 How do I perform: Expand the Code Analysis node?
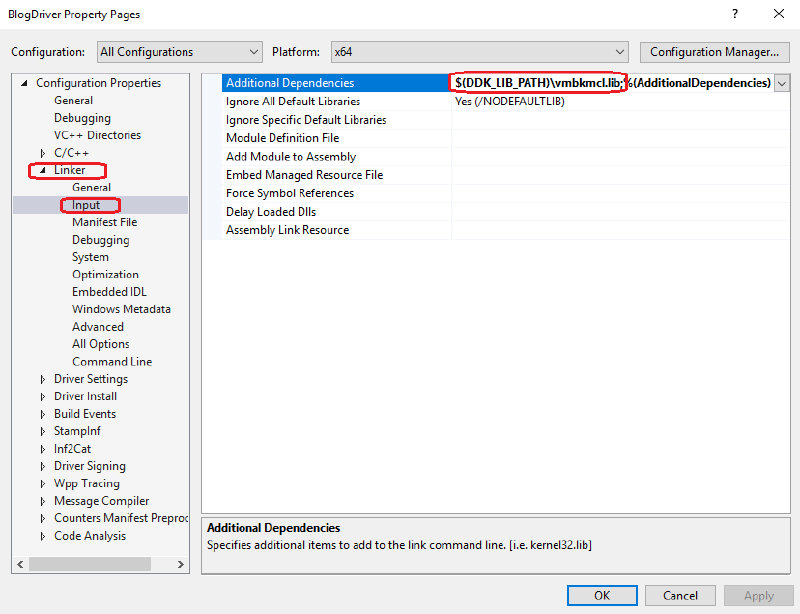coord(43,537)
